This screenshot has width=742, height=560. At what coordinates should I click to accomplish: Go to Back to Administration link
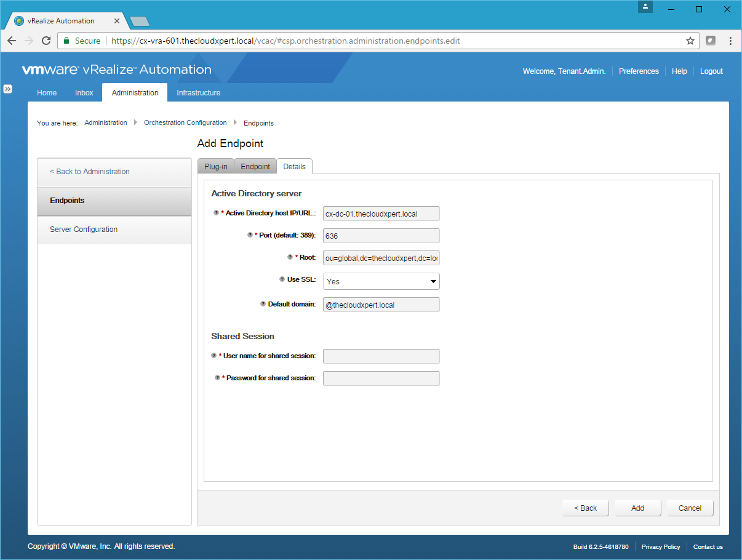[x=90, y=172]
